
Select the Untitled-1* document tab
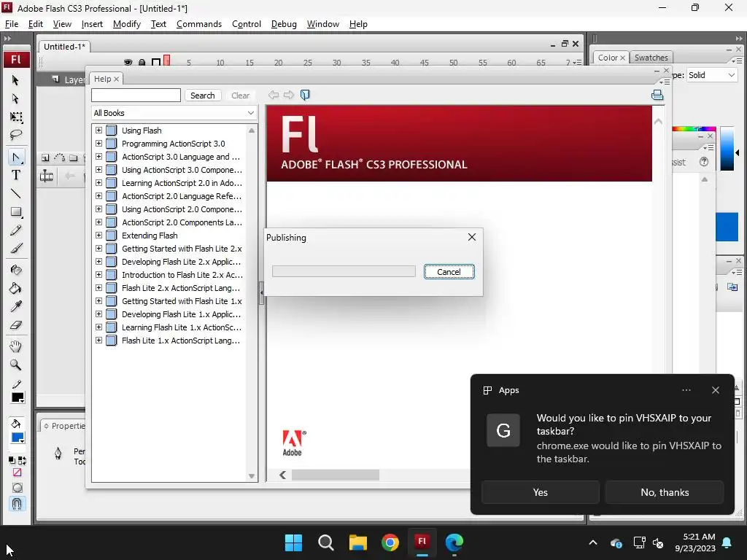point(64,47)
